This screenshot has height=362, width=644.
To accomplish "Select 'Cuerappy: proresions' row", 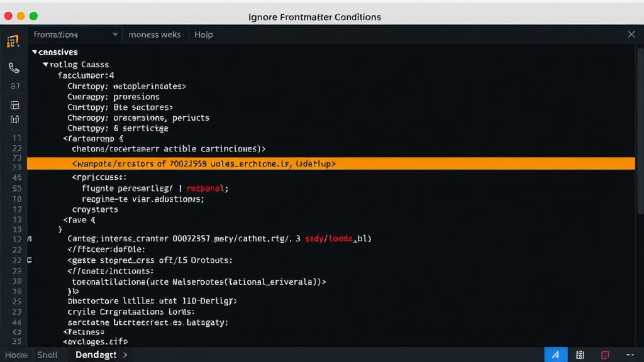I will [x=113, y=97].
